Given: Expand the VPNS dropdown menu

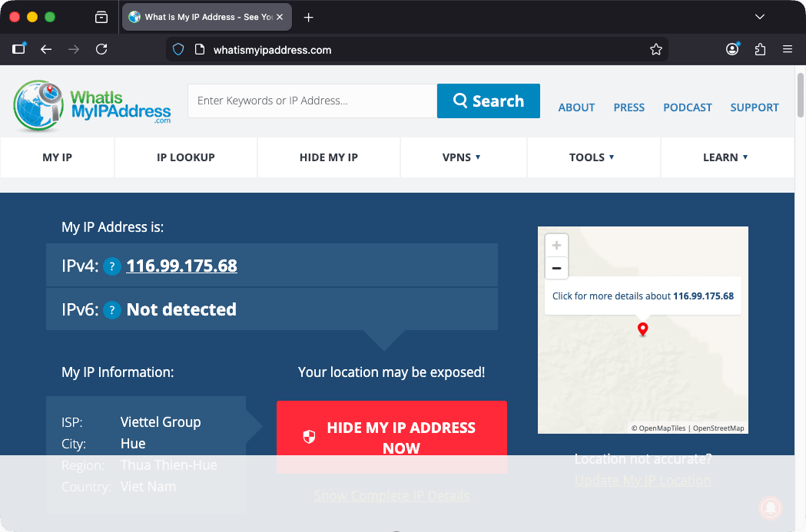Looking at the screenshot, I should pos(462,157).
